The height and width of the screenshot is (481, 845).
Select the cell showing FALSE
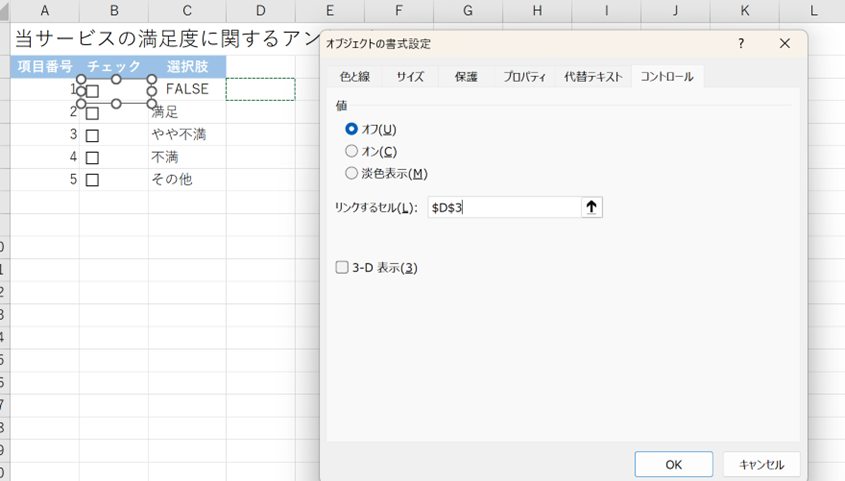[187, 89]
